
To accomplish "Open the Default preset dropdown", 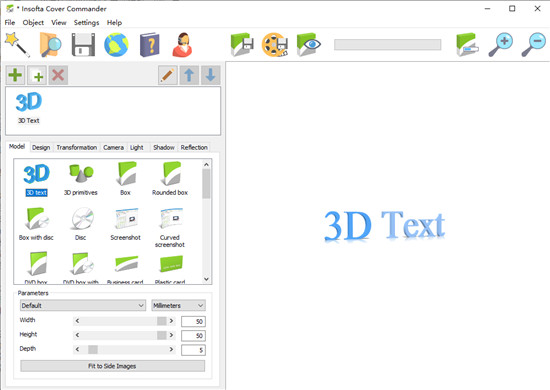I will pyautogui.click(x=83, y=305).
